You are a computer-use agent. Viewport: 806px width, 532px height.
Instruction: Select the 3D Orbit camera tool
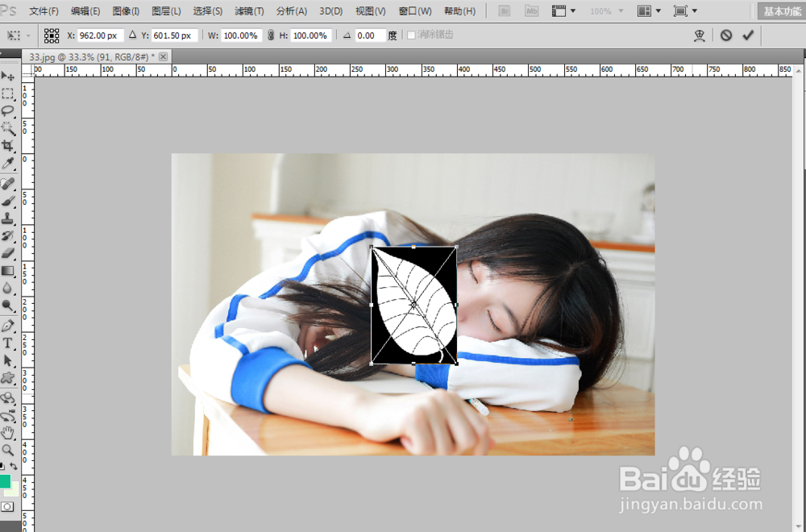tap(8, 416)
